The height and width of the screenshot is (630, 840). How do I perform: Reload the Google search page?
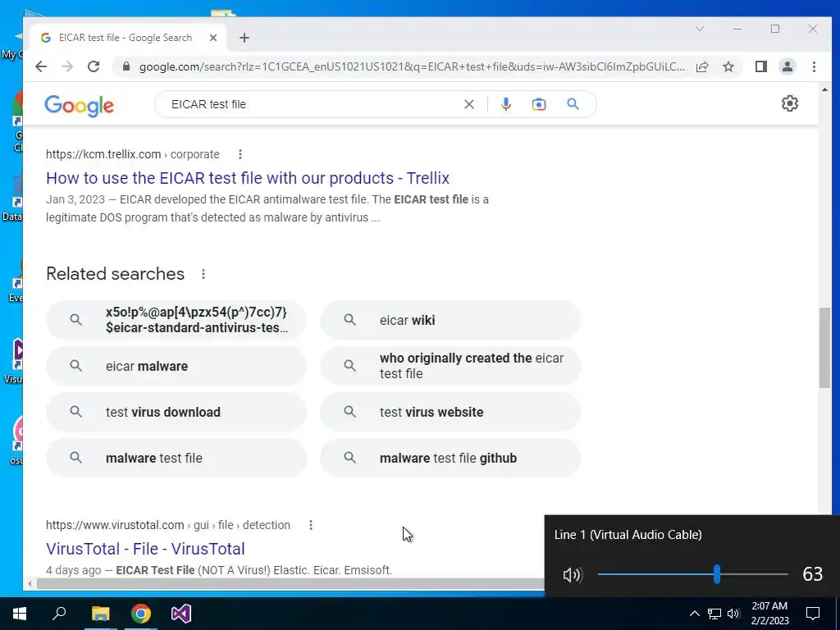pos(94,66)
